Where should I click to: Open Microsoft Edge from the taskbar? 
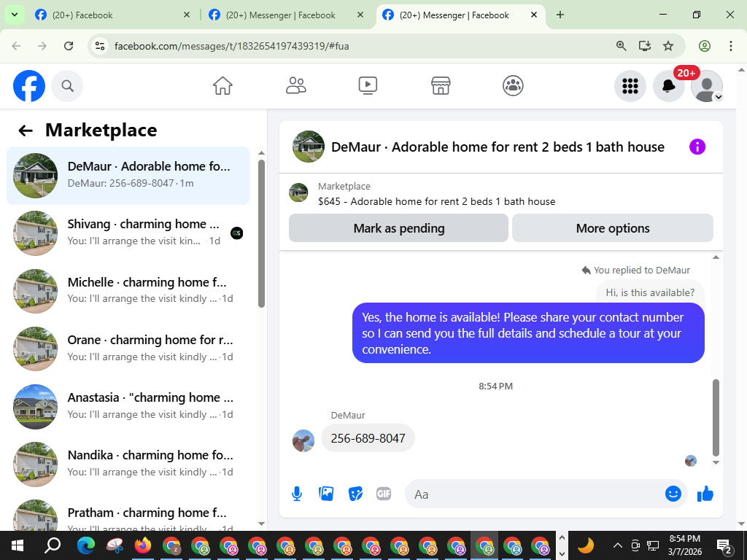[x=86, y=545]
